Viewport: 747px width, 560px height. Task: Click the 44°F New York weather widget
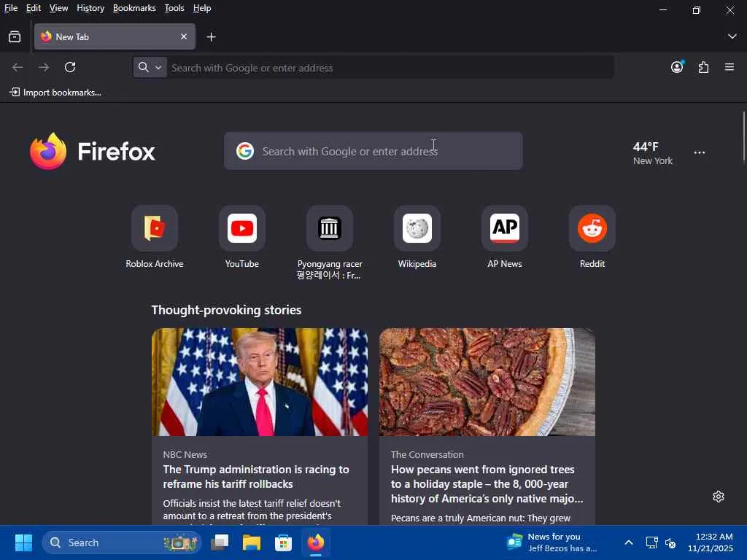(x=652, y=153)
